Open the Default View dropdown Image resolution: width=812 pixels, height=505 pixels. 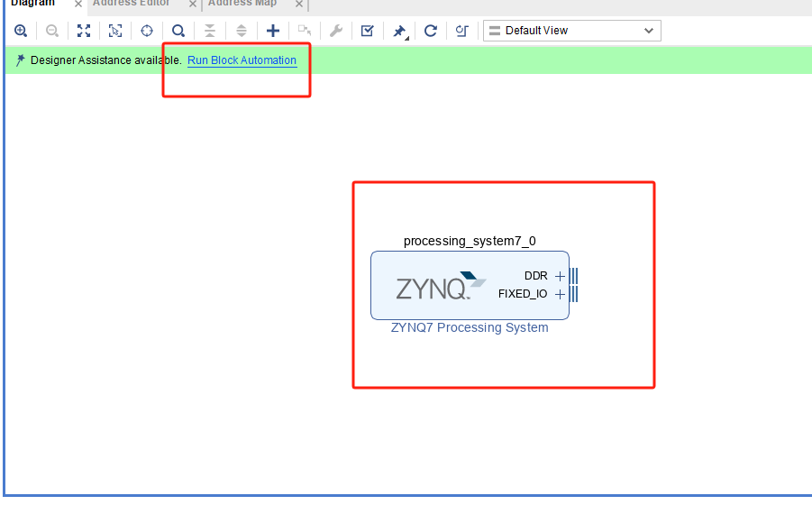[571, 31]
